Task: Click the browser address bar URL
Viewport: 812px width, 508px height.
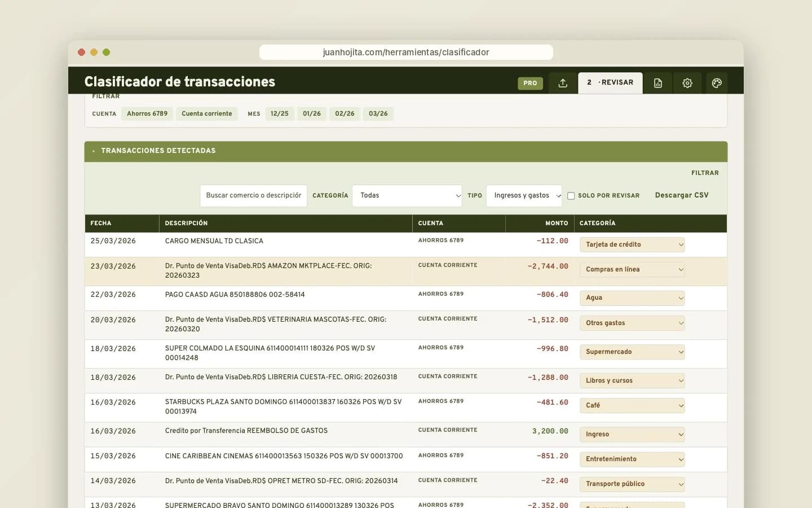Action: tap(406, 52)
